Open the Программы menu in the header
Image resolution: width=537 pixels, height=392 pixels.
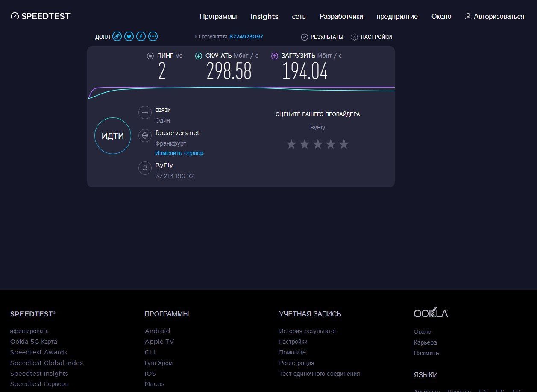pos(218,16)
